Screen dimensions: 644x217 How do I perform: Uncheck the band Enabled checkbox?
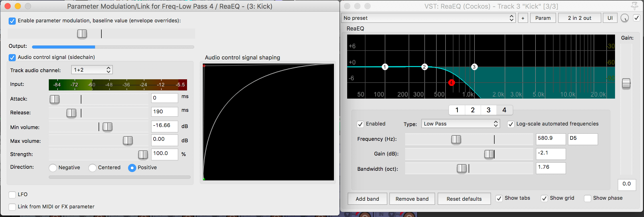pos(360,124)
